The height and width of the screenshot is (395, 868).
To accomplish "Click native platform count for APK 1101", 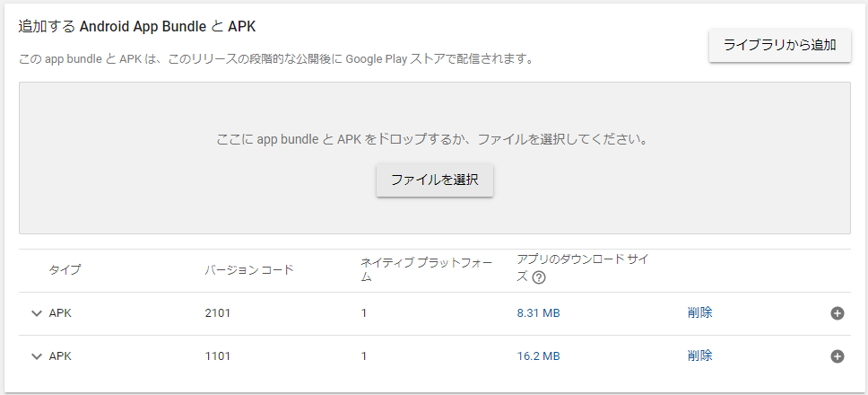I will coord(364,356).
